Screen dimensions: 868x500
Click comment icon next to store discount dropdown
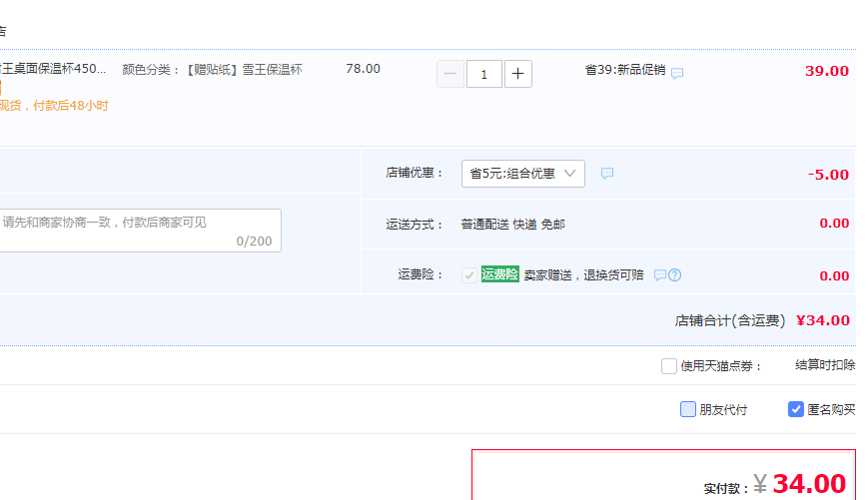coord(607,174)
